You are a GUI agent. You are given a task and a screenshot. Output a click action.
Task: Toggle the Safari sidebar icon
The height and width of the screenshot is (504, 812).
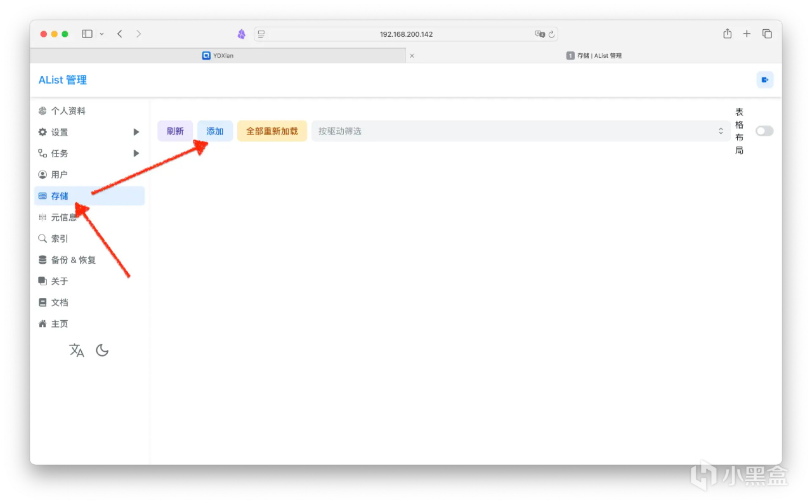(88, 34)
